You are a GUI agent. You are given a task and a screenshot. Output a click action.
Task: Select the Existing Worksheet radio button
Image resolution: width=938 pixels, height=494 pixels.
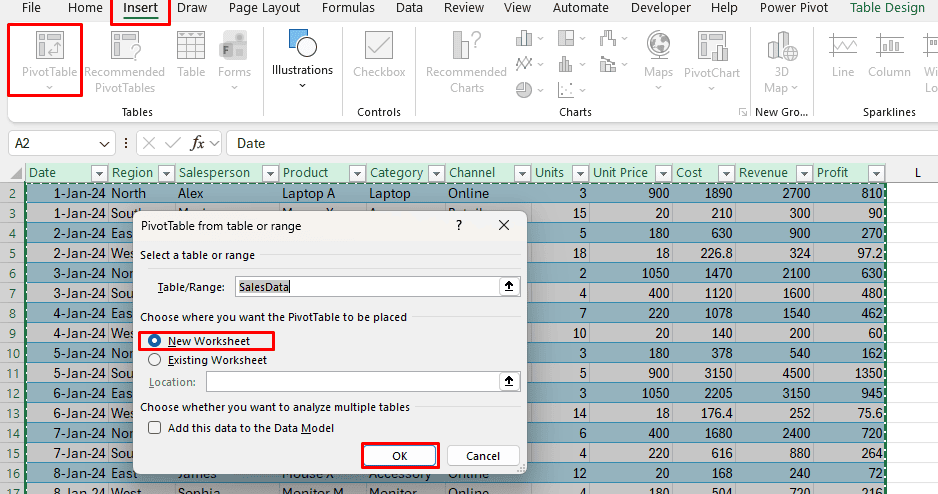pos(154,360)
